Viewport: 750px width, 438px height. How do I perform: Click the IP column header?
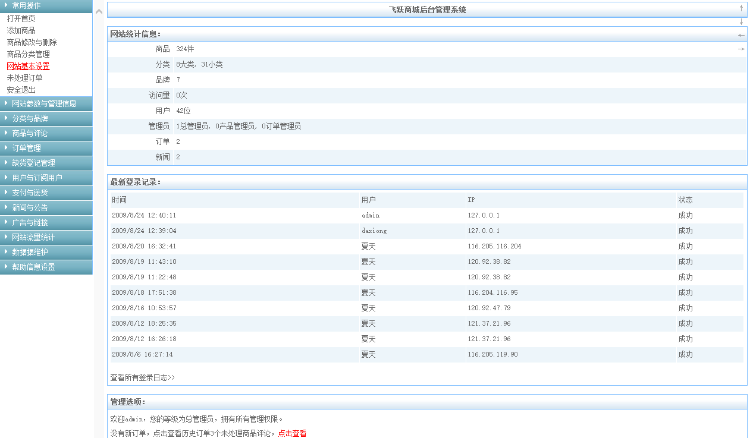pyautogui.click(x=471, y=200)
